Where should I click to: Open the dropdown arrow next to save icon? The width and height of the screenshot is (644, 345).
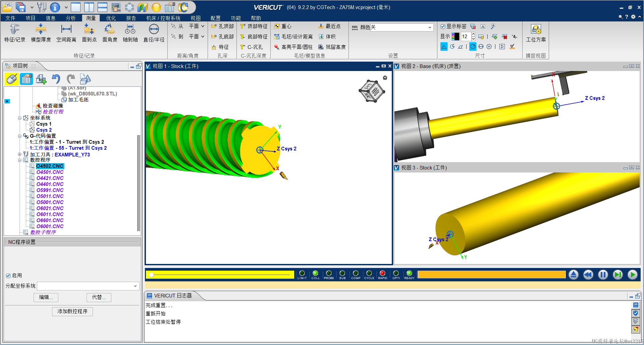click(32, 7)
